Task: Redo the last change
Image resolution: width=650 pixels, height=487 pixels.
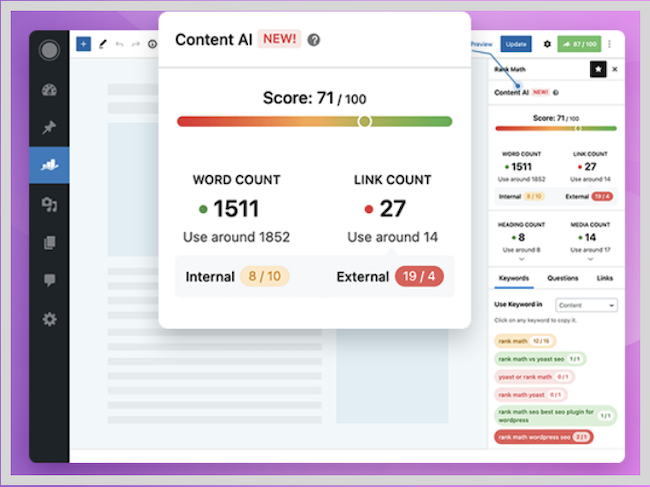Action: click(x=136, y=44)
